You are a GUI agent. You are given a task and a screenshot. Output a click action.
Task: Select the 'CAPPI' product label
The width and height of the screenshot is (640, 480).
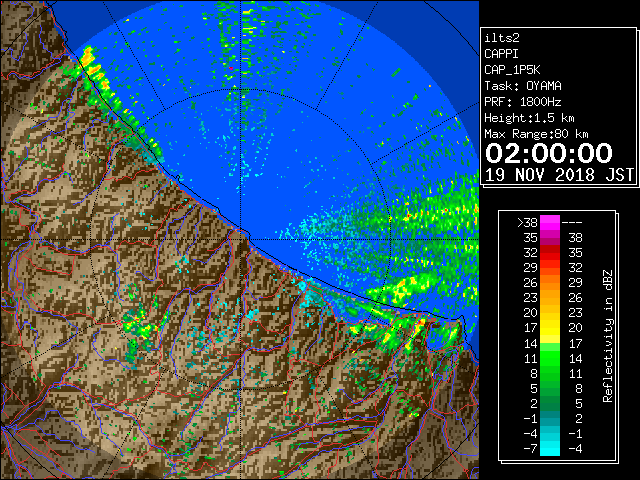501,54
